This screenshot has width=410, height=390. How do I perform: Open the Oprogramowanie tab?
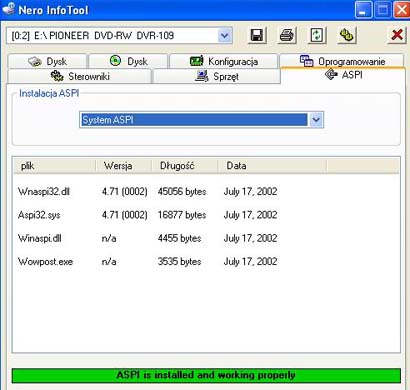point(342,61)
